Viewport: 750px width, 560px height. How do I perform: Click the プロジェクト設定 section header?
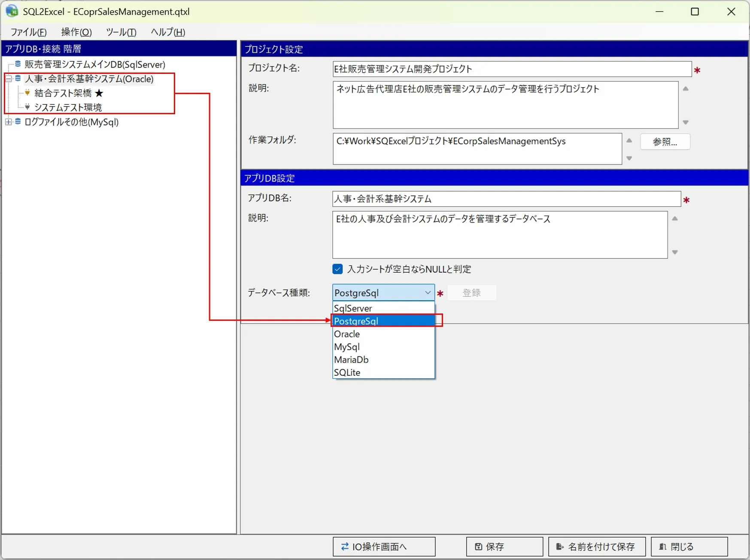pos(495,49)
